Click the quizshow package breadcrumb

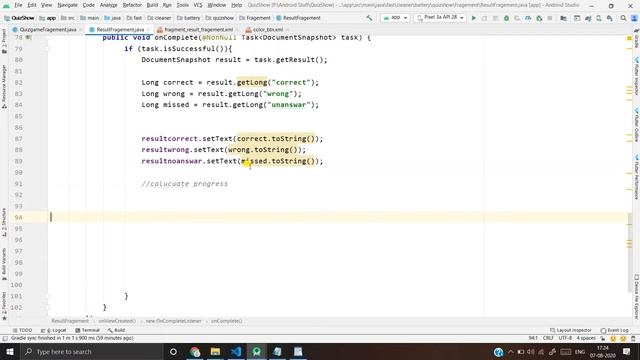coord(220,18)
